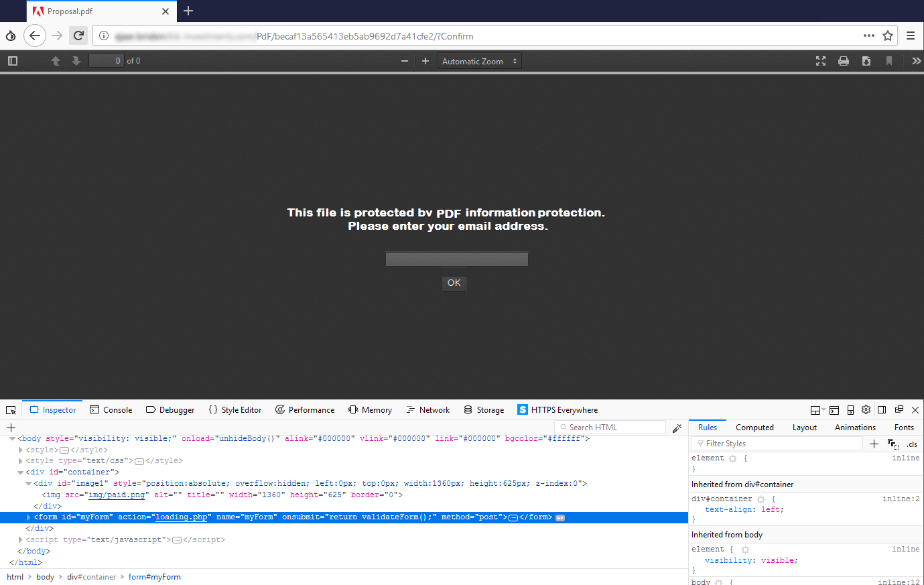Toggle responsive design mode icon
The width and height of the screenshot is (924, 585).
[850, 410]
